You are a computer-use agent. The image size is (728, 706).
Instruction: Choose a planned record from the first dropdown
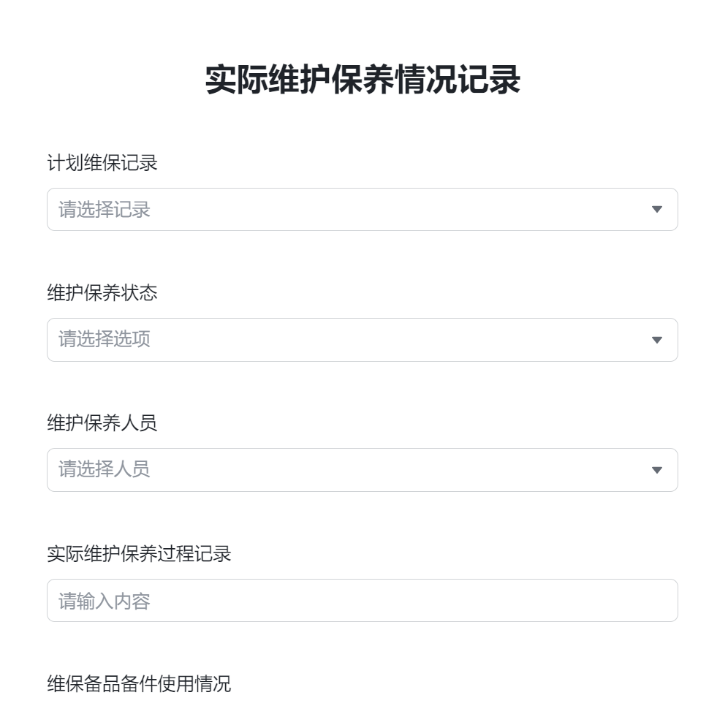coord(362,210)
